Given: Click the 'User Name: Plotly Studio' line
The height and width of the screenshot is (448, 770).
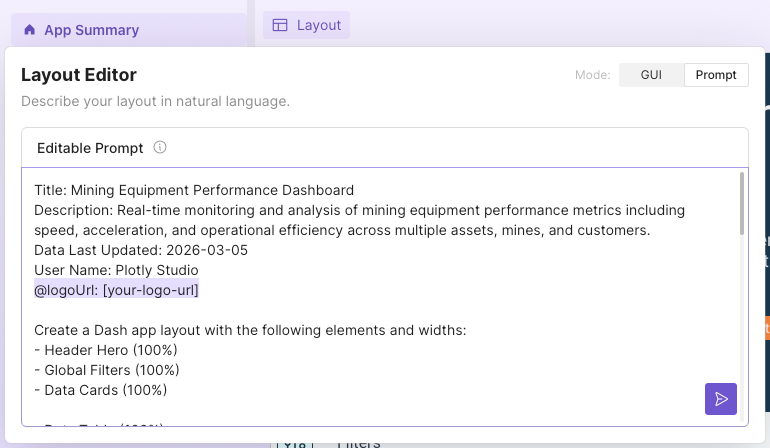Looking at the screenshot, I should (116, 270).
